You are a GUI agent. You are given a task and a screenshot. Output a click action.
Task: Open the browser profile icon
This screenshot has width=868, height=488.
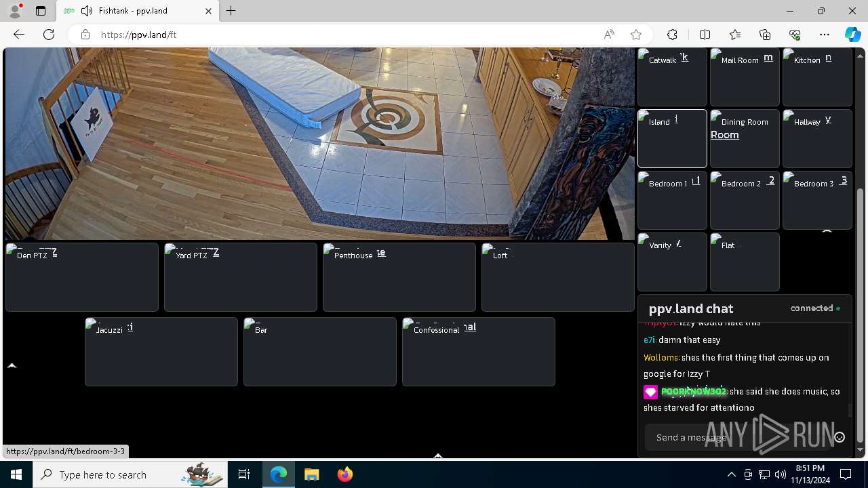pos(14,11)
